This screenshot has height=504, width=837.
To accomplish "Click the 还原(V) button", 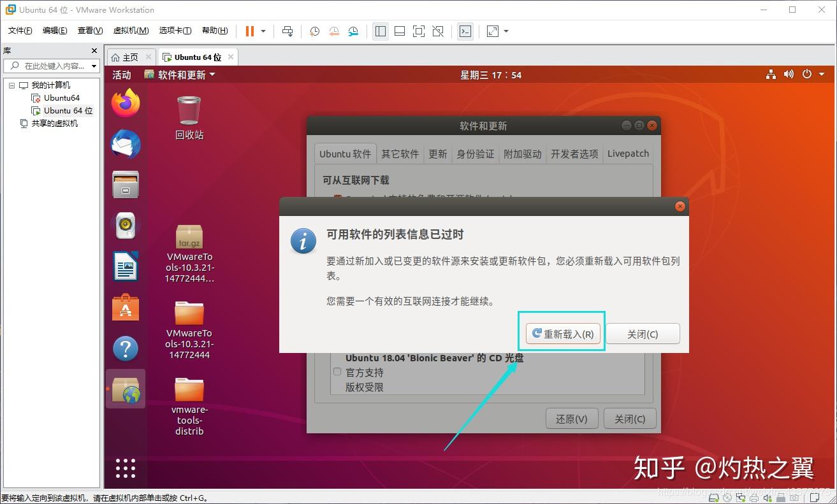I will 572,419.
